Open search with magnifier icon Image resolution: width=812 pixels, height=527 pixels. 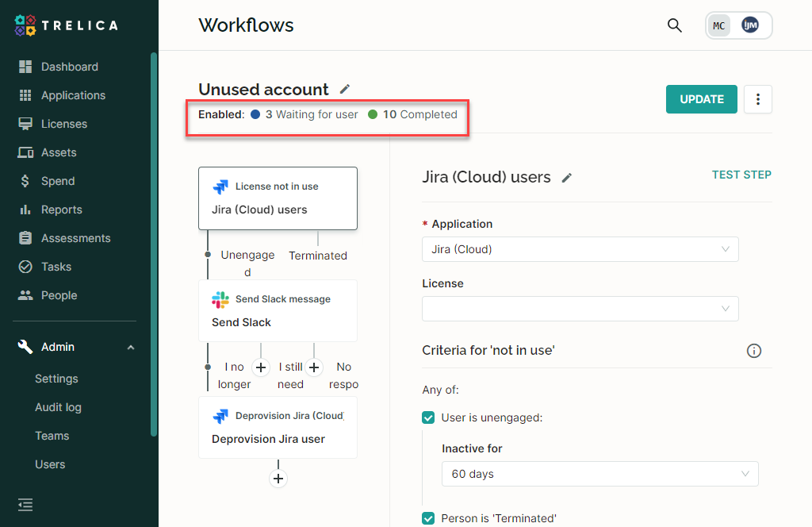674,25
